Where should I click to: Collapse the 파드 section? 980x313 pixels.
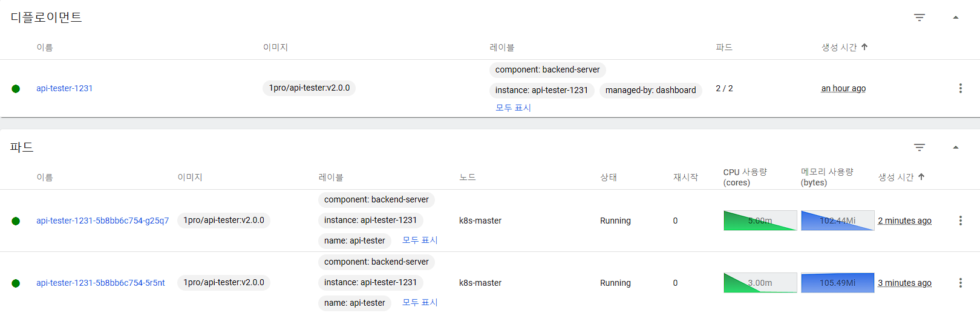pos(956,147)
